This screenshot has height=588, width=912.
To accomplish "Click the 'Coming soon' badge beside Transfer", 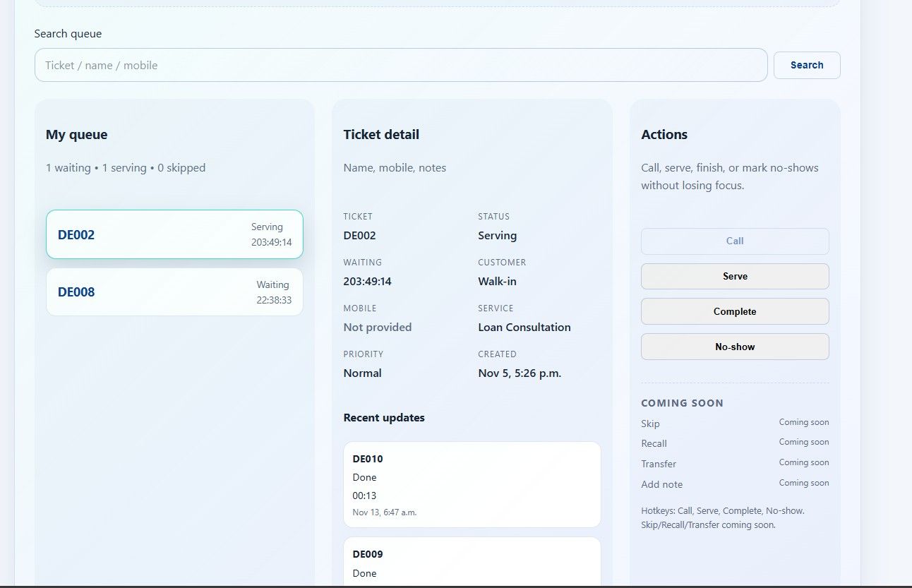I will (804, 462).
